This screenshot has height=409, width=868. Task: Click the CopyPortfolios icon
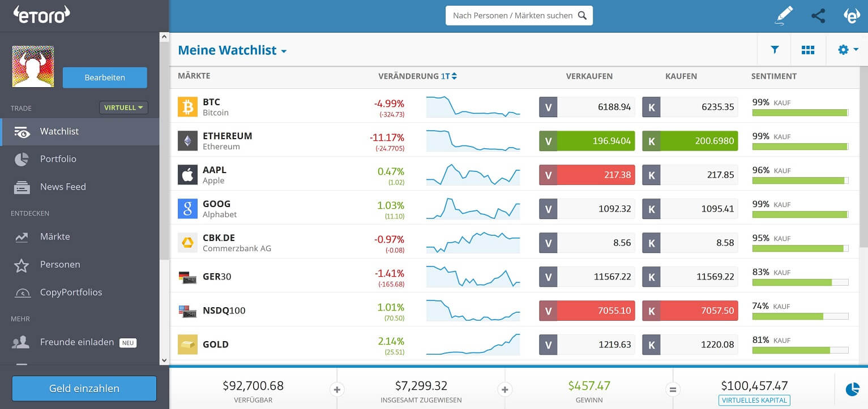pos(22,293)
